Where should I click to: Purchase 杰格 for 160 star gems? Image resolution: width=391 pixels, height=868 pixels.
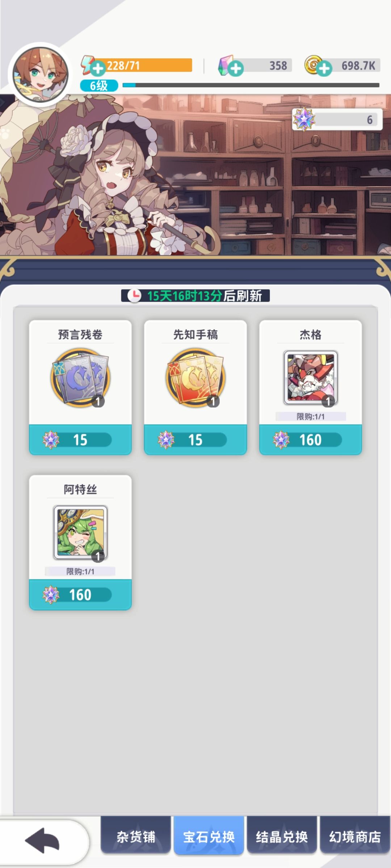coord(311,440)
